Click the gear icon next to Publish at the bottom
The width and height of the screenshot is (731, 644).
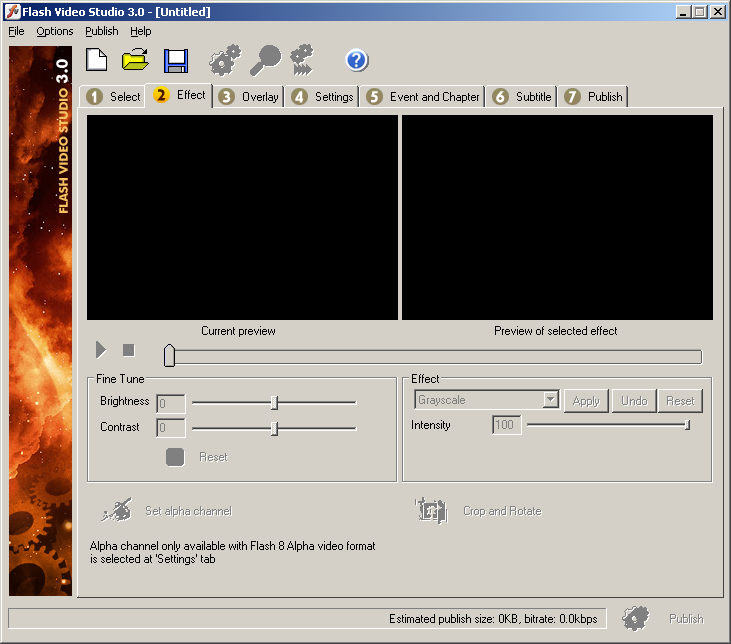[x=635, y=618]
